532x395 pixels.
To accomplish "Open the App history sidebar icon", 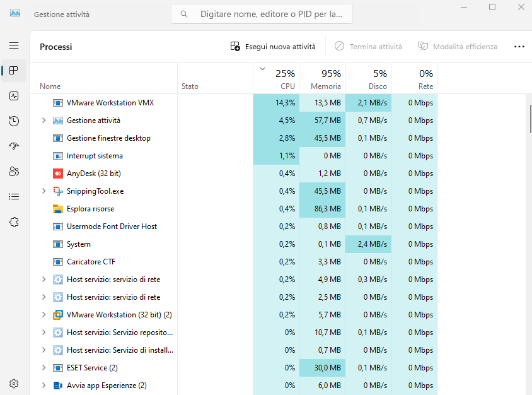I will coord(14,121).
